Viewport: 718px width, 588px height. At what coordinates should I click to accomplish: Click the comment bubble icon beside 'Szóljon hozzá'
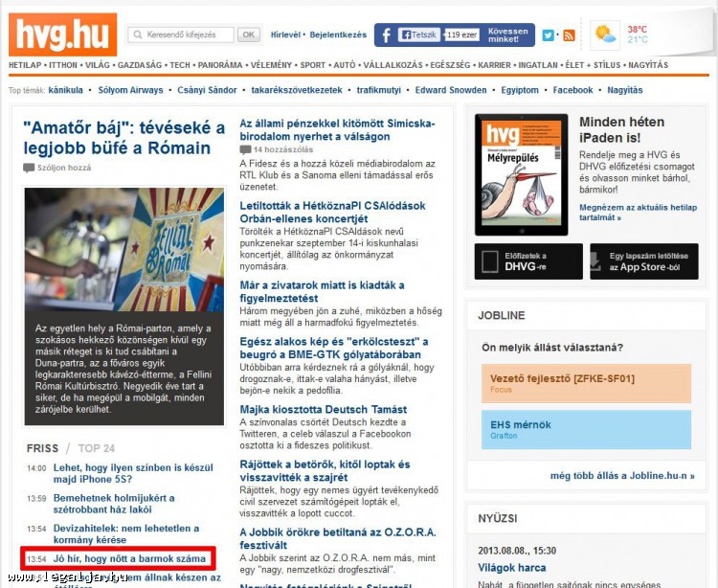[29, 168]
